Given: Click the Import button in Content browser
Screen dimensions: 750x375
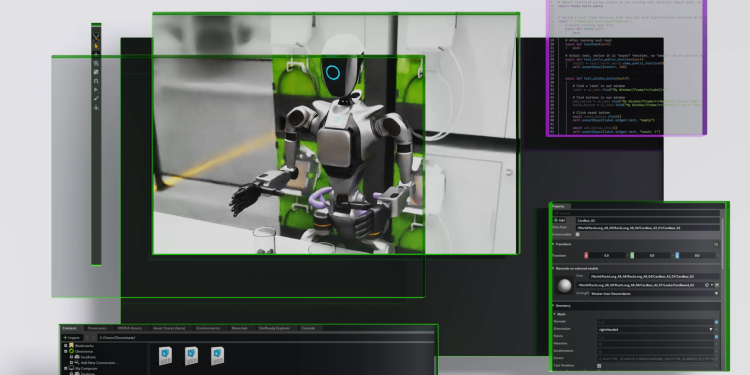Looking at the screenshot, I should (72, 338).
